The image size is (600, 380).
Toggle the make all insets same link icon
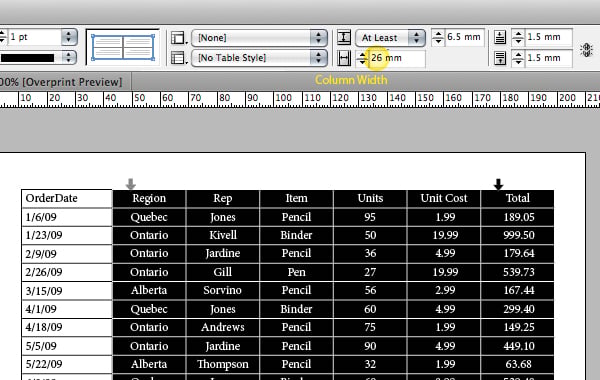(586, 49)
